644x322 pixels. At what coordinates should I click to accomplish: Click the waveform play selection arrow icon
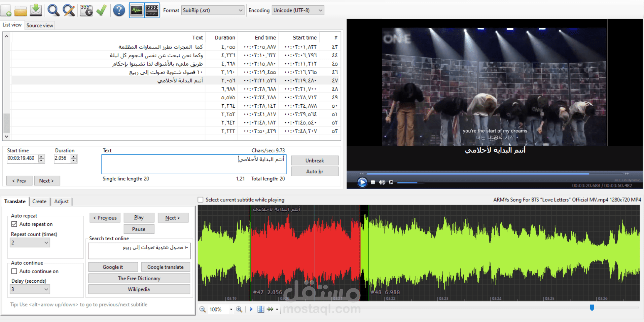click(x=251, y=309)
